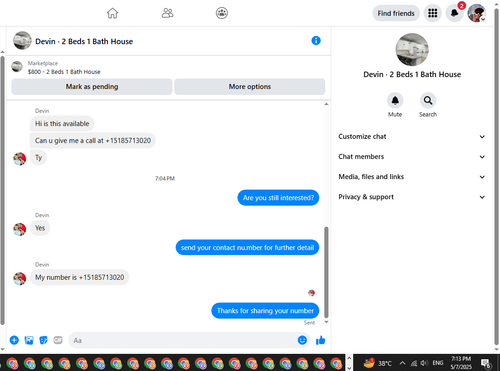Search in conversation magnifier icon
Screen dimensions: 500x371
tap(428, 100)
